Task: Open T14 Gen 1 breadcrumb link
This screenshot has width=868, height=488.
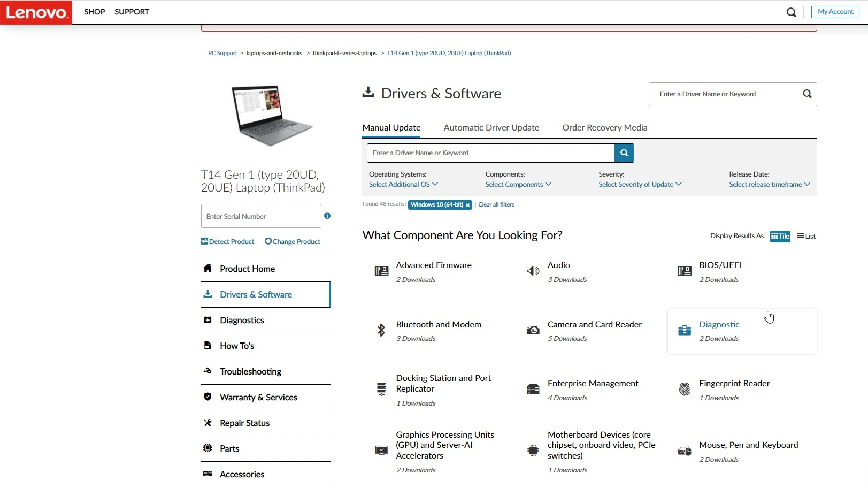Action: click(449, 54)
